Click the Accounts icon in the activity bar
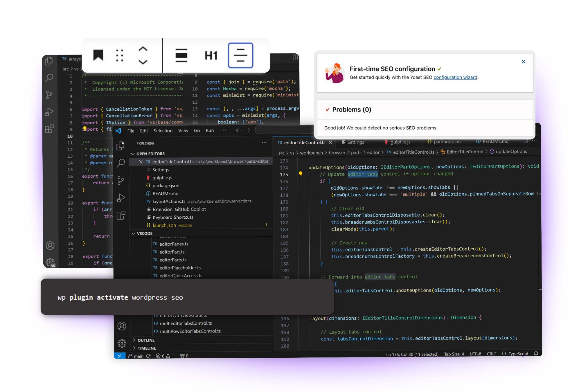Image resolution: width=588 pixels, height=392 pixels. [x=122, y=326]
